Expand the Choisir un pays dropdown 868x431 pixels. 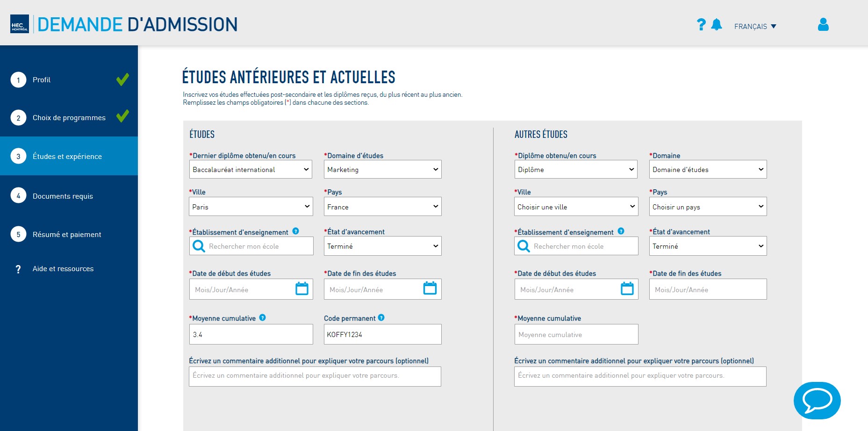pos(708,207)
